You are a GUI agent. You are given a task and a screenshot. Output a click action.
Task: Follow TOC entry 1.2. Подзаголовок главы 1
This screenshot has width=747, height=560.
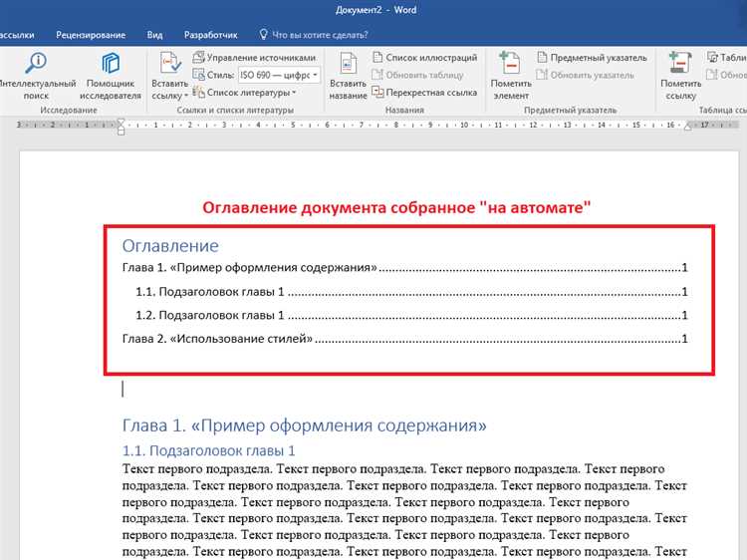point(411,315)
